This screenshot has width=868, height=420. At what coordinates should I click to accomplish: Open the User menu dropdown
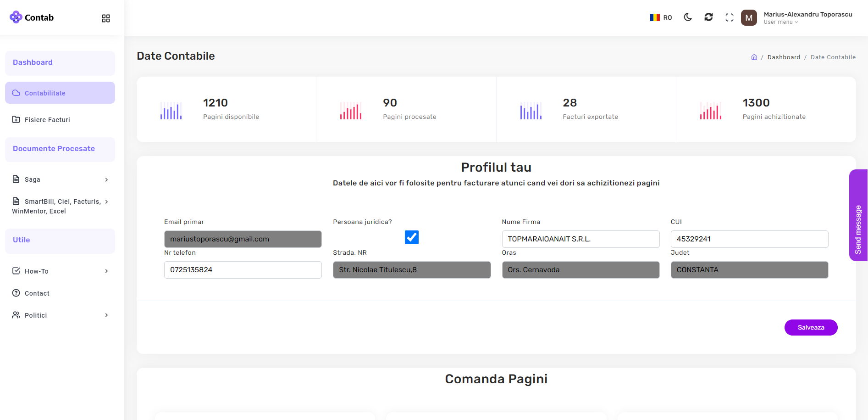780,22
